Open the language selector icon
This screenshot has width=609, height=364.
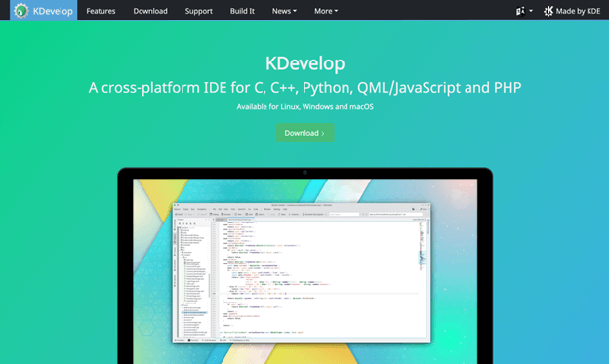pos(524,11)
